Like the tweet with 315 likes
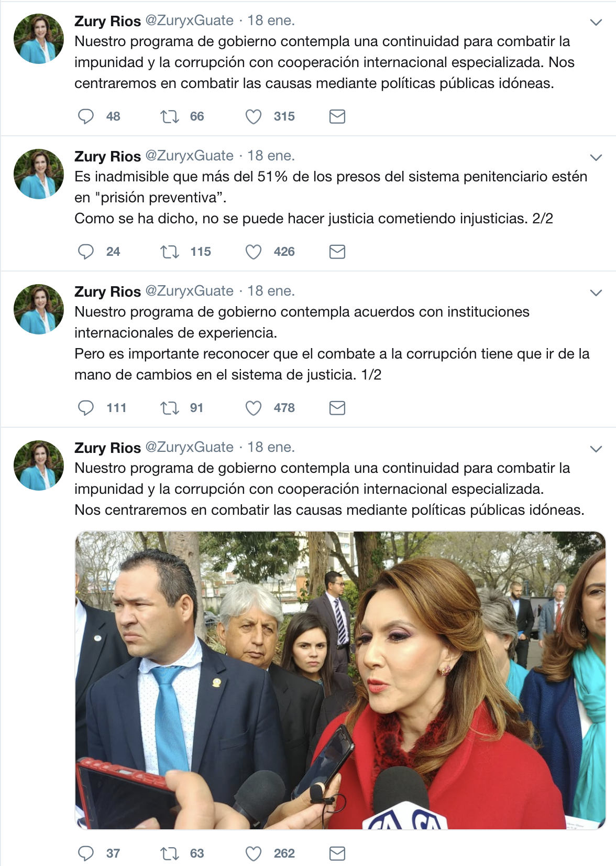The image size is (616, 866). (254, 116)
